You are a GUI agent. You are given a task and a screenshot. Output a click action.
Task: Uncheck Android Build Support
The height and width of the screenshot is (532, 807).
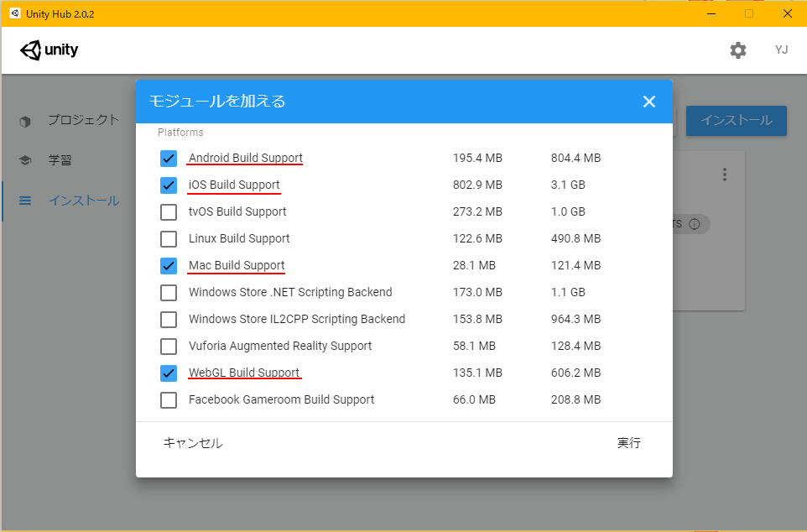169,158
